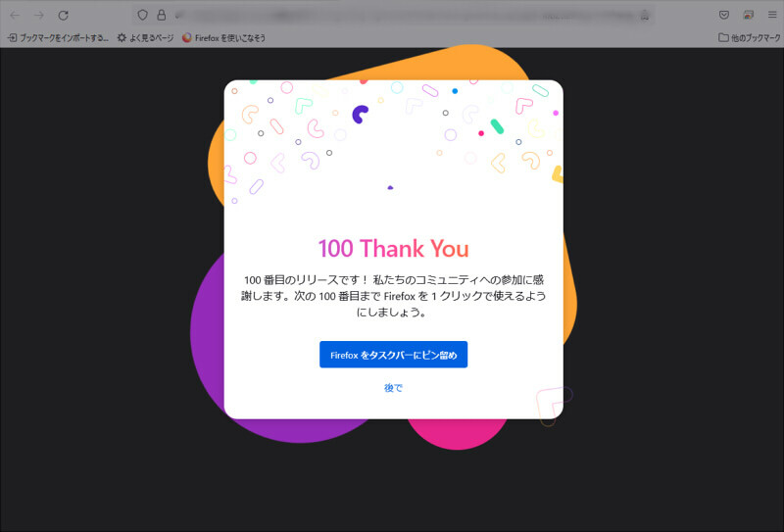
Task: Open よく見るページ bookmarks folder
Action: (x=145, y=37)
